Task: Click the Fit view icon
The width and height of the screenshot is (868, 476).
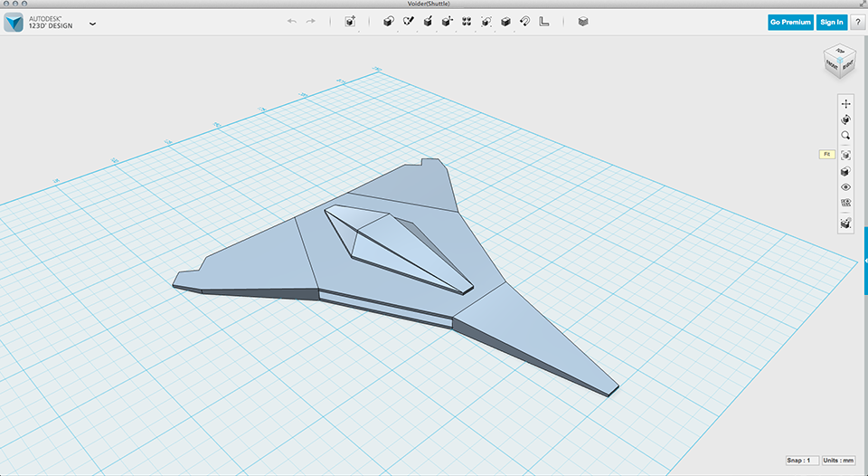Action: (845, 156)
